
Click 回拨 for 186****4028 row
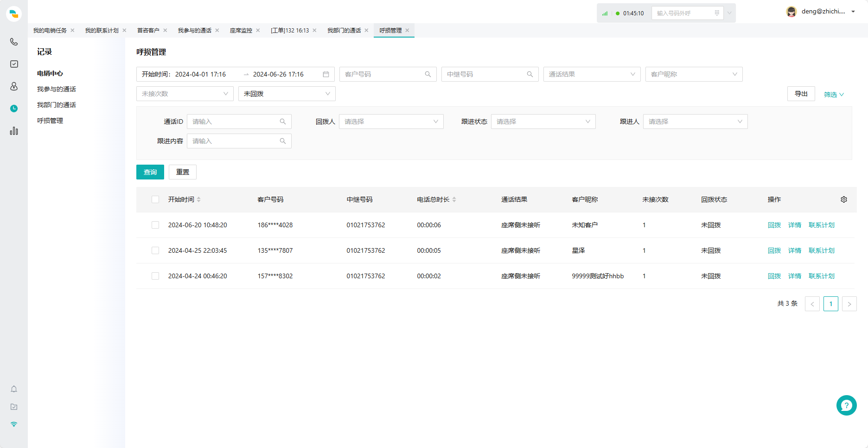tap(774, 225)
